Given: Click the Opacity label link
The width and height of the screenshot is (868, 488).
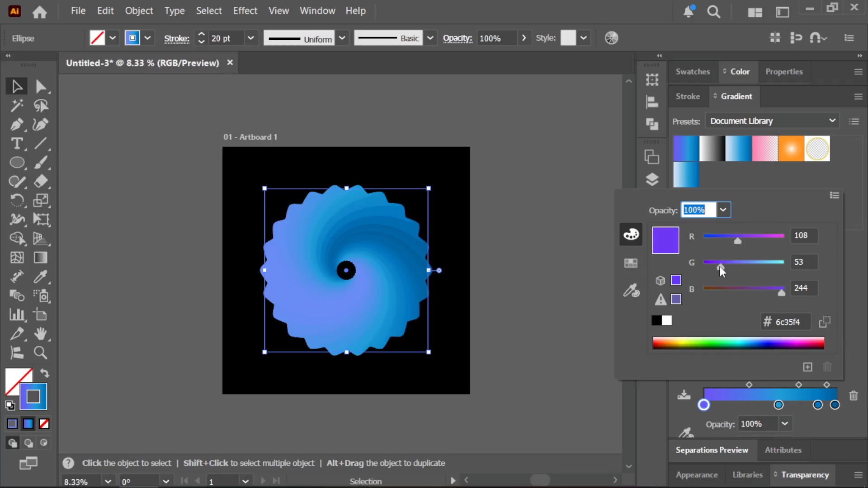Looking at the screenshot, I should [x=458, y=39].
